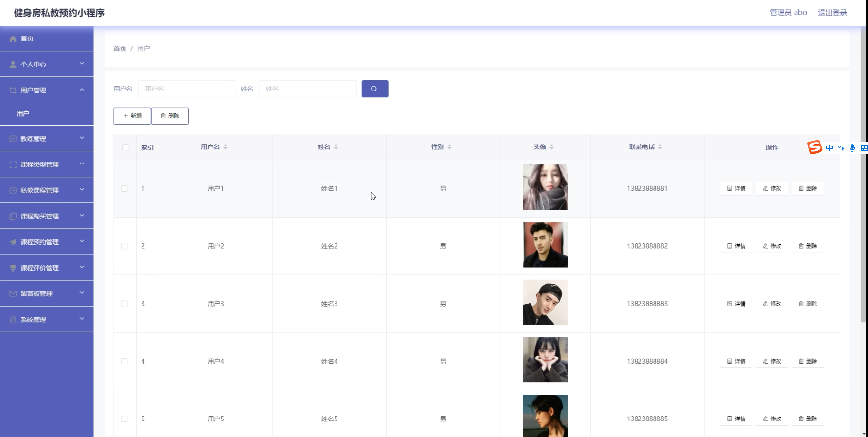Click the avatar thumbnail of 用户1

[x=545, y=187]
